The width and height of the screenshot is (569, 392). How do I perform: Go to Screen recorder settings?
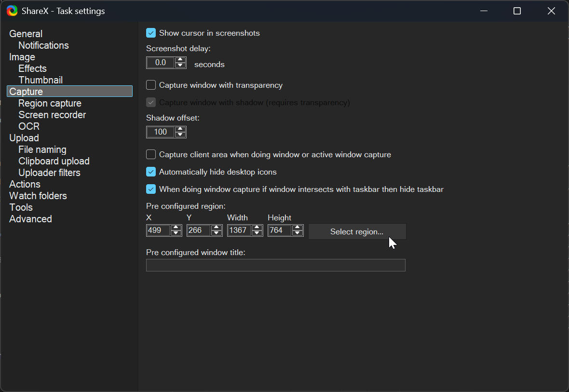pos(52,115)
